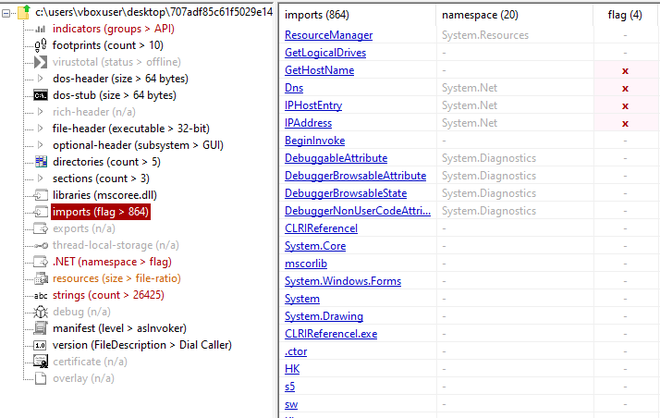Select libraries (mscoree.dll)

point(105,195)
